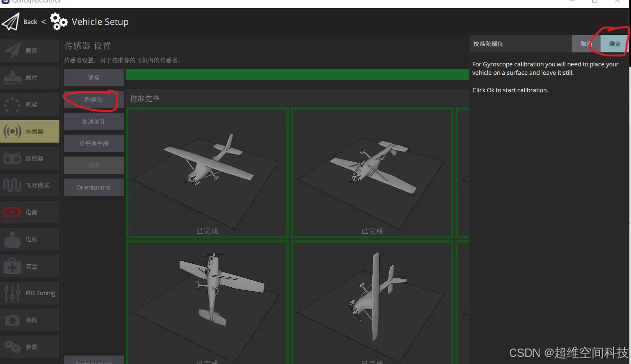
Task: Click the green calibration progress bar
Action: pos(297,74)
